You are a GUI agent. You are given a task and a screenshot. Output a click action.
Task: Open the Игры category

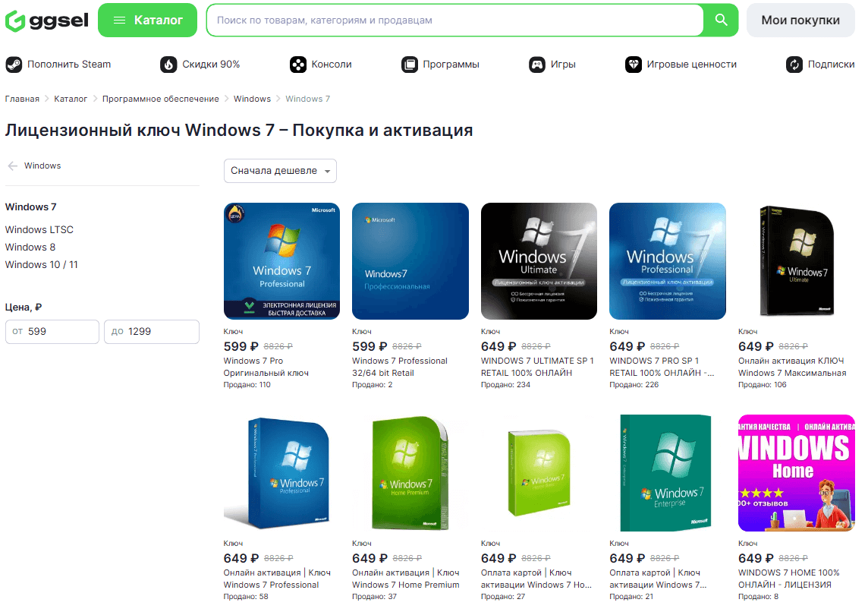(x=563, y=65)
